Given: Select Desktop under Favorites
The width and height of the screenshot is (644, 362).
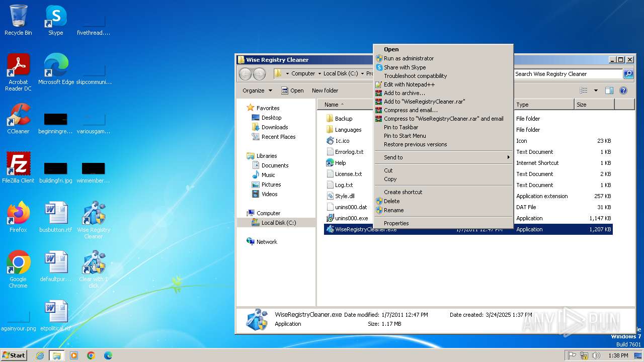Looking at the screenshot, I should pyautogui.click(x=266, y=118).
